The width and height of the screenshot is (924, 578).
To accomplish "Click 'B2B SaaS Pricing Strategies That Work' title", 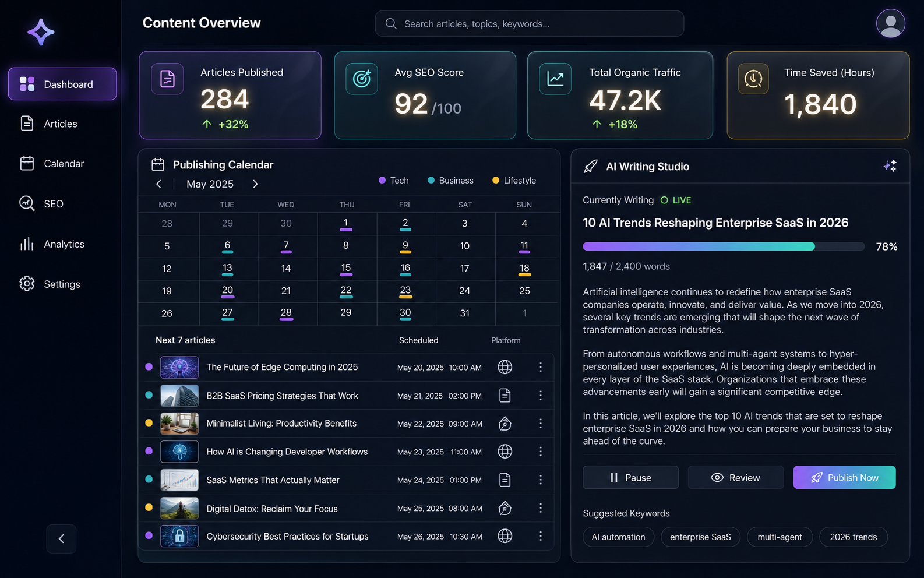I will [283, 396].
